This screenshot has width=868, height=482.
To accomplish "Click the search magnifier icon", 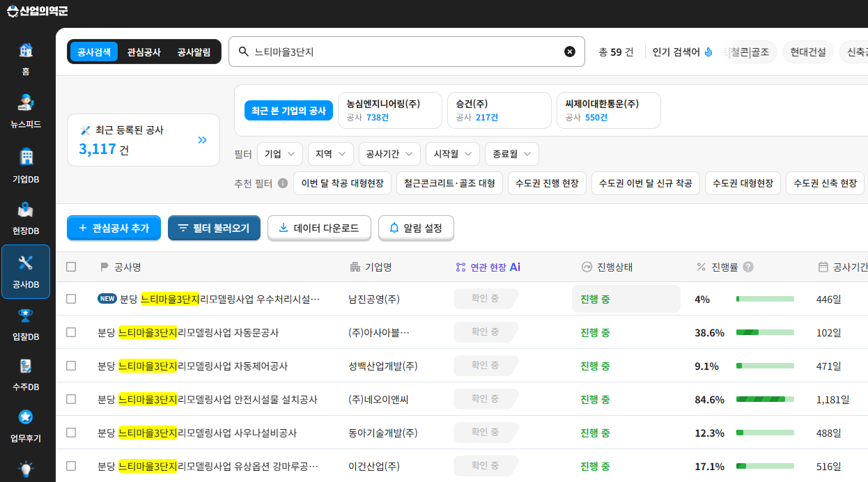I will coord(243,52).
